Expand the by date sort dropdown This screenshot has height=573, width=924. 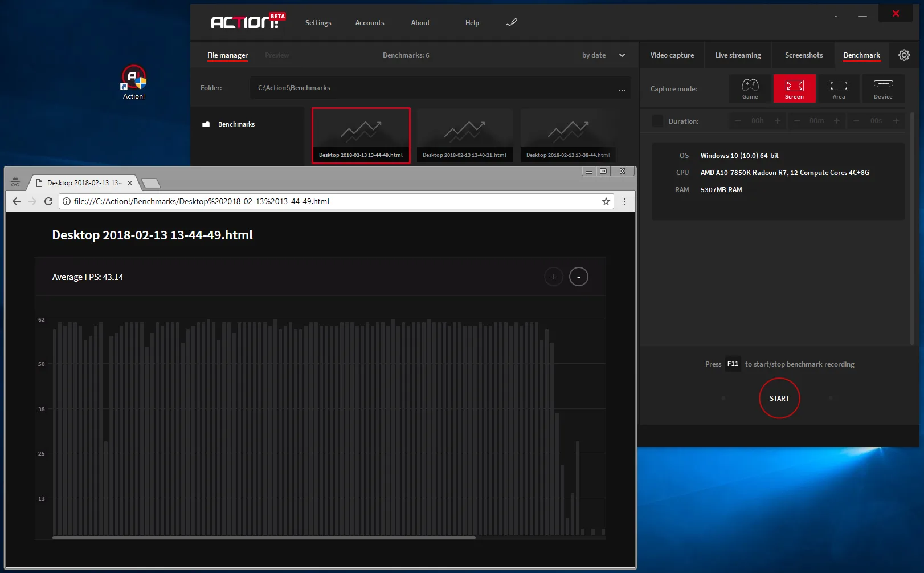pos(622,55)
